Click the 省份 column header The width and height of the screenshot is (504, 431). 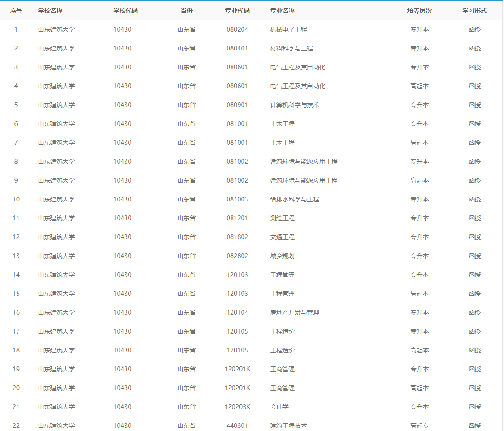[x=186, y=11]
